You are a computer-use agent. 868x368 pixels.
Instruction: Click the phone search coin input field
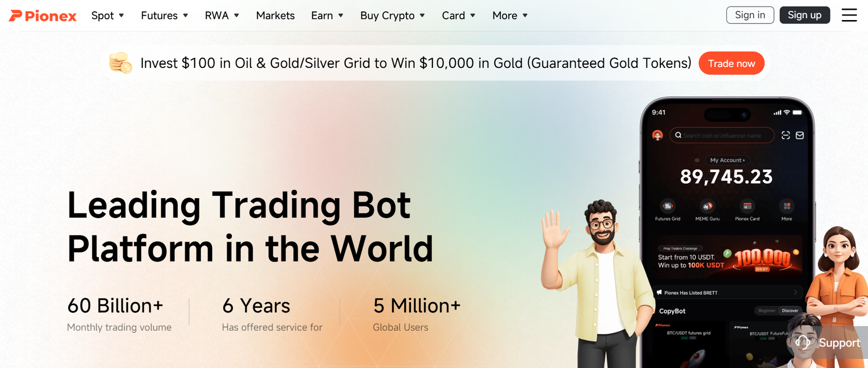(722, 135)
